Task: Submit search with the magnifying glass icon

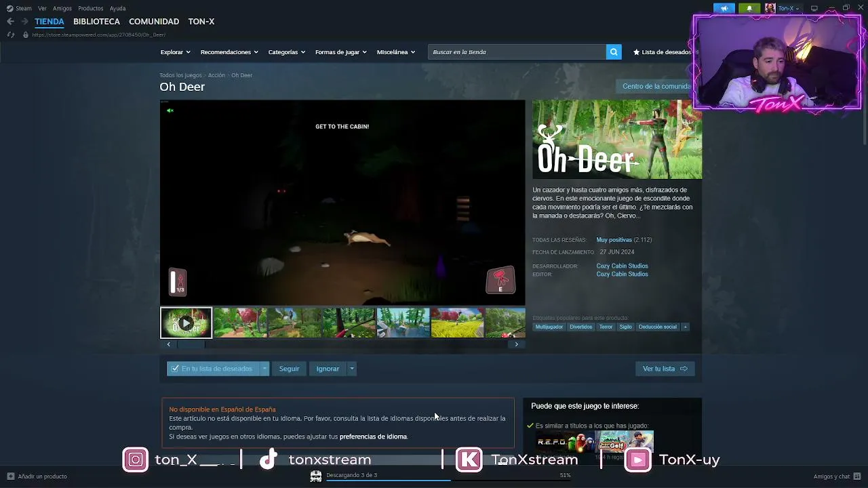Action: click(614, 52)
